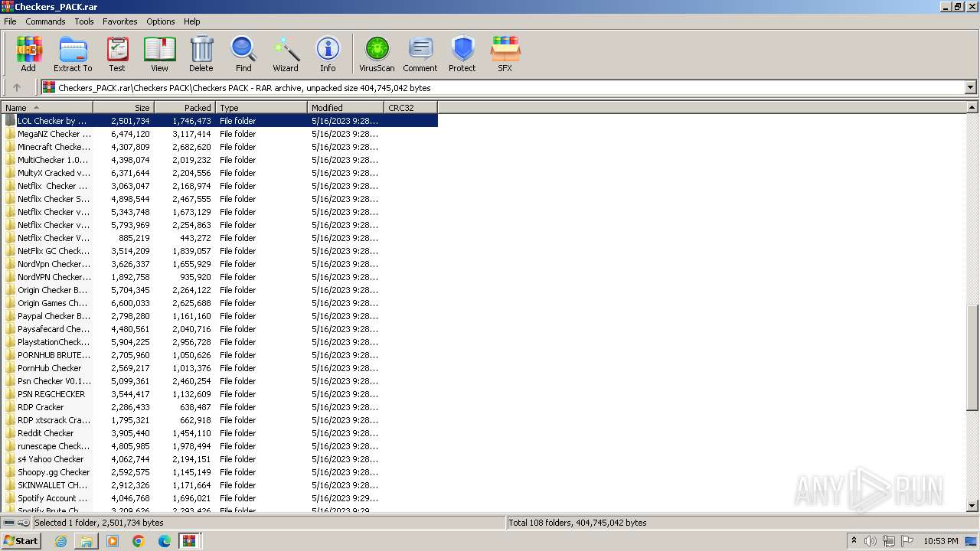Open the Tools menu
The image size is (980, 551).
(x=84, y=21)
